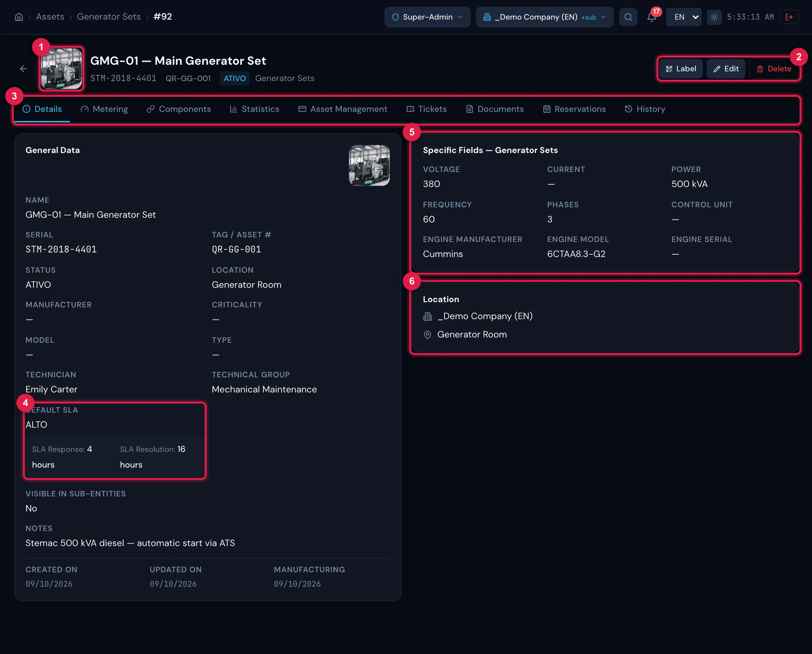Click the Cummins engine manufacturer value

(443, 254)
